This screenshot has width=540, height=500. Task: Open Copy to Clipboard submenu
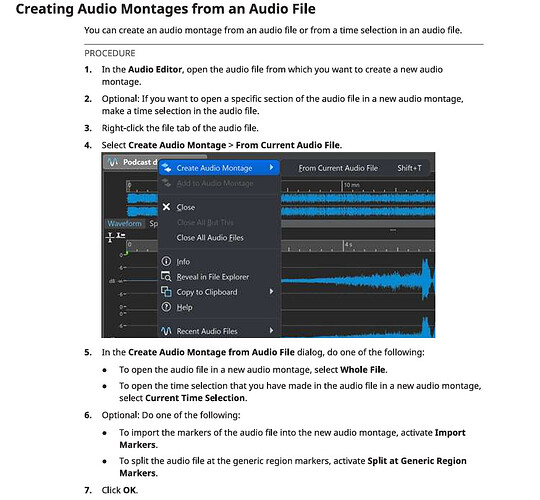[219, 292]
